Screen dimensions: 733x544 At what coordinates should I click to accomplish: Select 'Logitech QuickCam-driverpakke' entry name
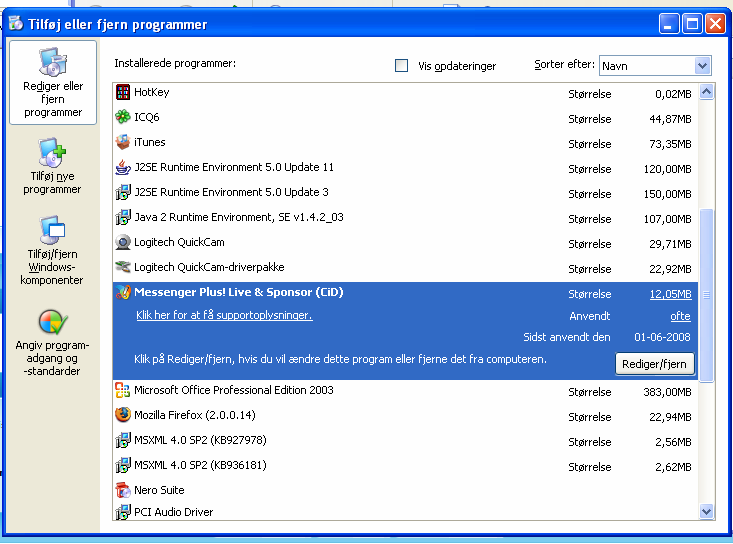209,267
